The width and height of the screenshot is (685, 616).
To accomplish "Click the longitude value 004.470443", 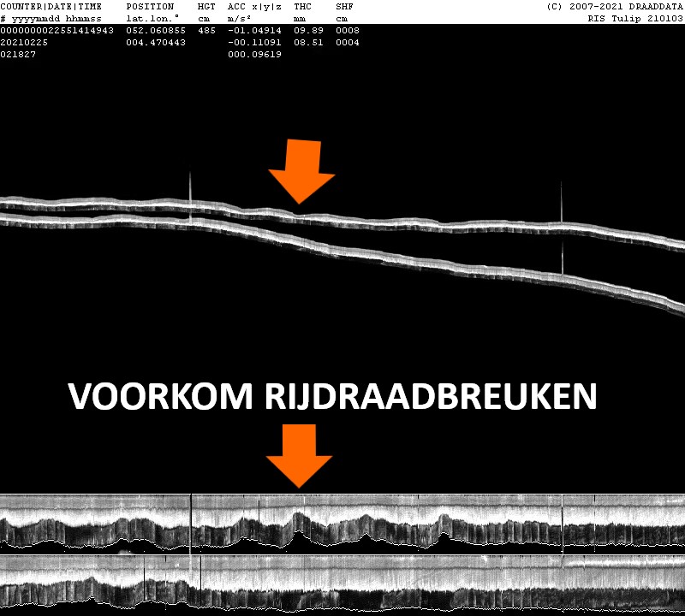I will point(156,42).
